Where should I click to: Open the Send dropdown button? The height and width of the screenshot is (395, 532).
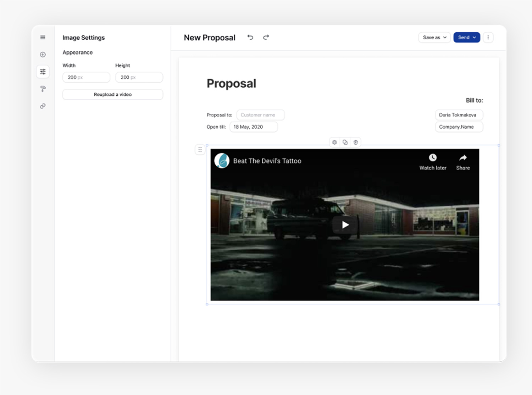(467, 37)
